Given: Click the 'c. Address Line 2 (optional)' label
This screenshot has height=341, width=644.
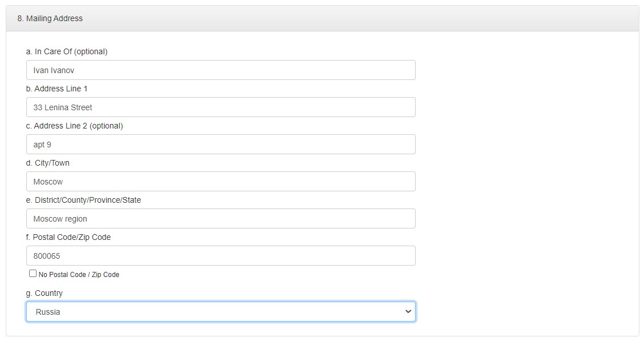Looking at the screenshot, I should click(74, 126).
